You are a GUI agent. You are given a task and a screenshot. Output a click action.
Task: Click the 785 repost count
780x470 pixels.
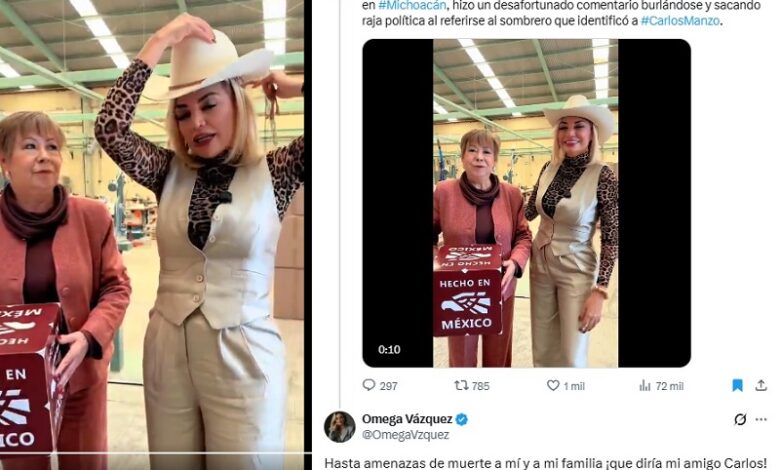pos(481,385)
